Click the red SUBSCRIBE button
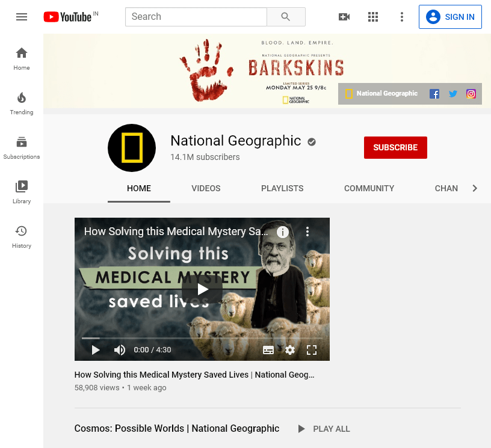 [395, 148]
